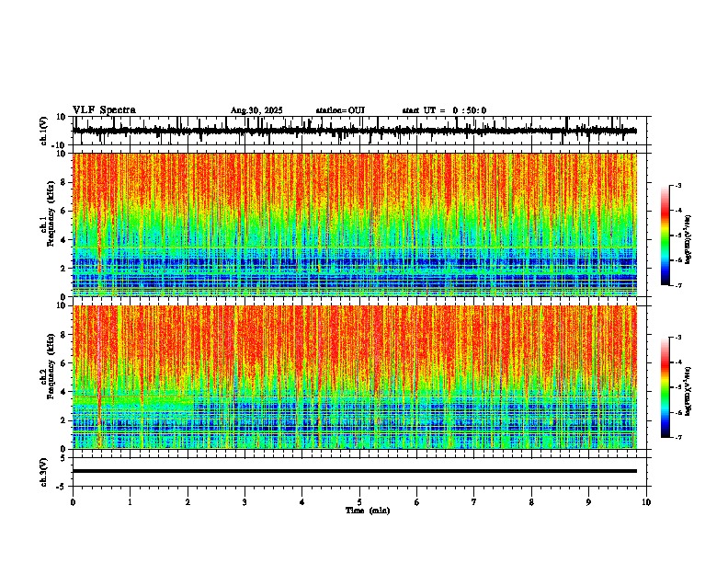Click the "Aug.30, 2025" date label
This screenshot has height=563, width=728.
[256, 110]
